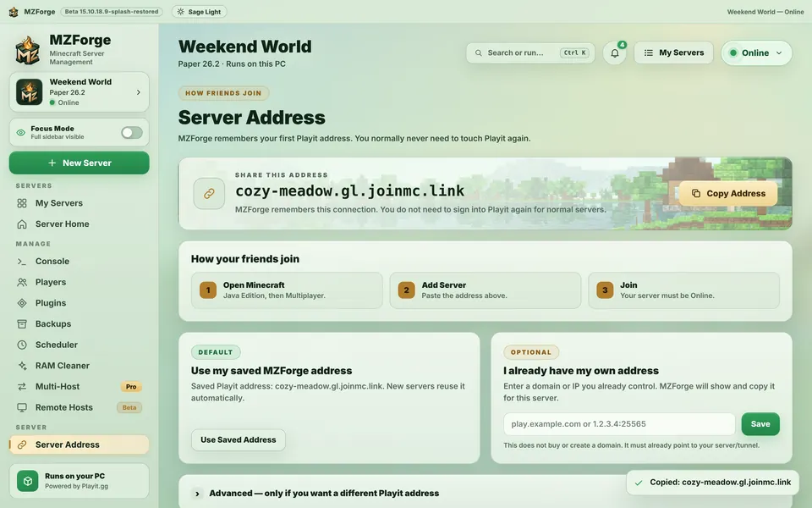The width and height of the screenshot is (812, 508).
Task: Click the Server Home house icon
Action: point(22,224)
